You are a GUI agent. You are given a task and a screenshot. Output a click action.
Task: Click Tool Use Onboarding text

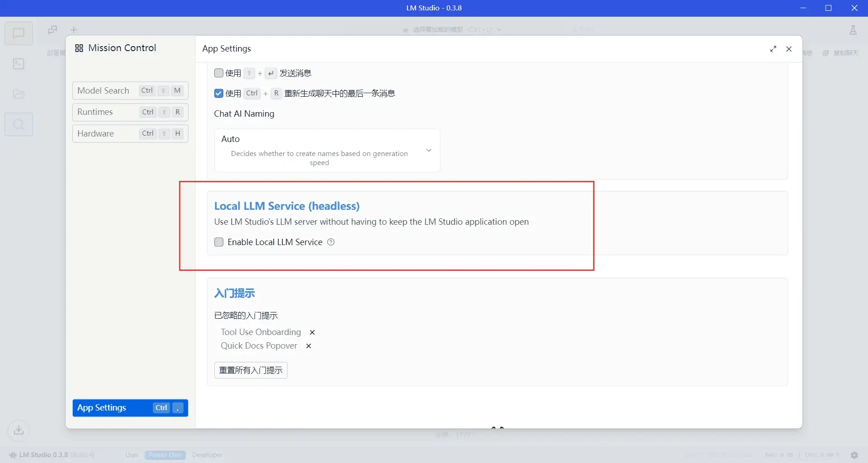261,332
